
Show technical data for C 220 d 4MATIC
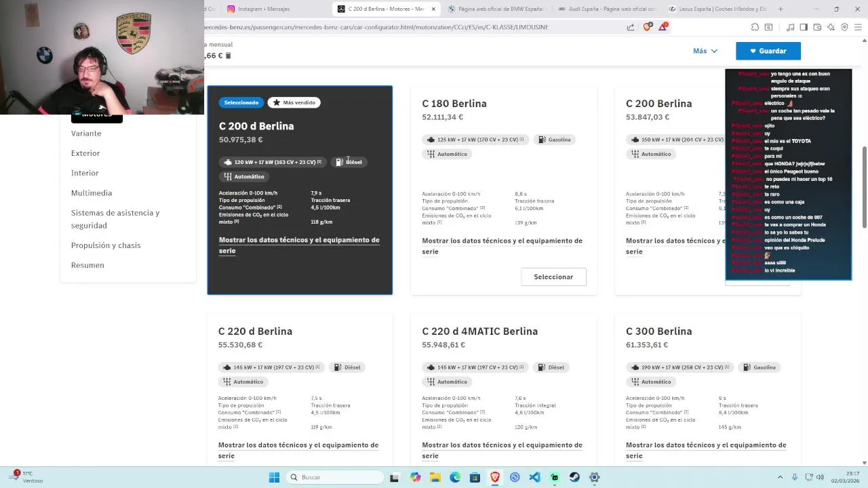click(x=502, y=450)
